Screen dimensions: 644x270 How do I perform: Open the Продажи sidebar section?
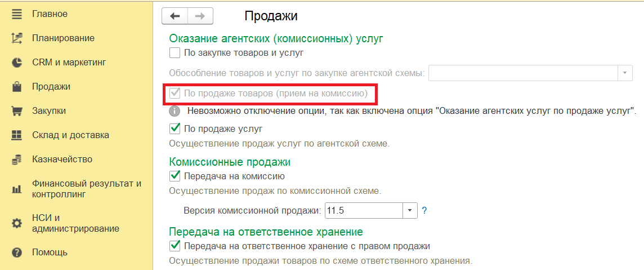(x=51, y=87)
